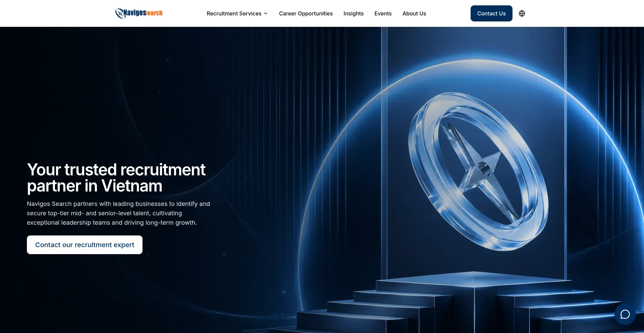Open the language globe icon
Viewport: 644px width, 333px height.
point(522,13)
